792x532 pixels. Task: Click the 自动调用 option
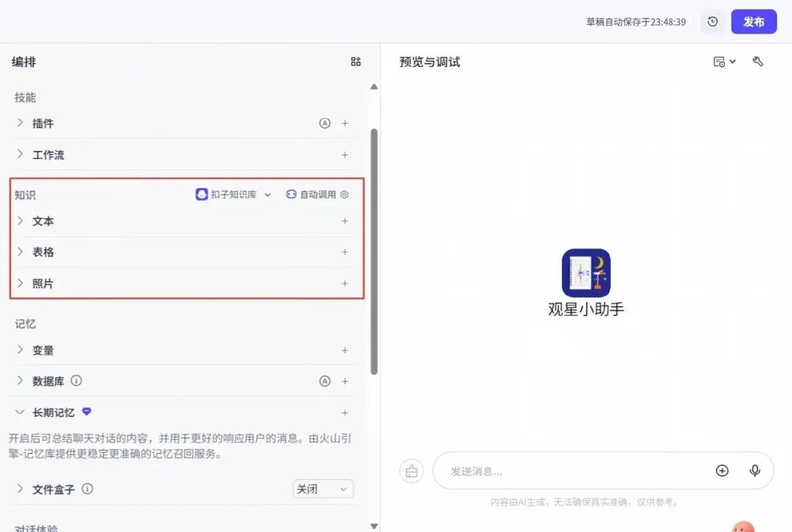coord(312,194)
